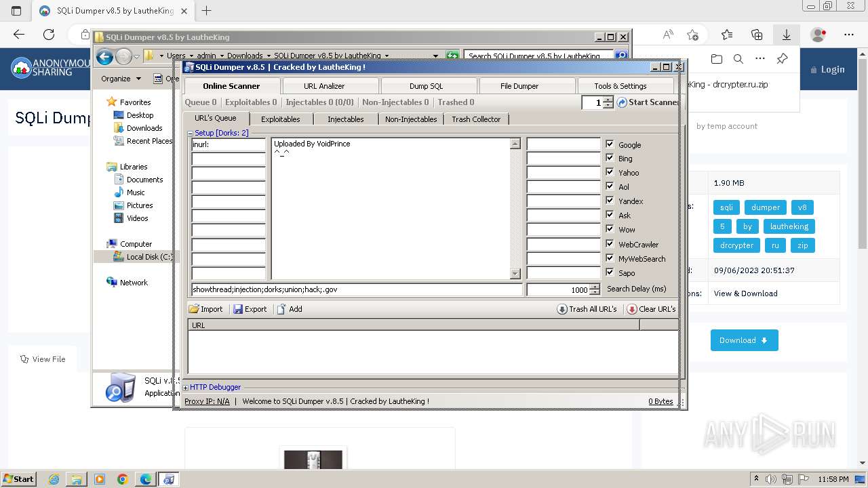The height and width of the screenshot is (488, 868).
Task: Select the Non-Injectables sub-tab
Action: point(411,119)
